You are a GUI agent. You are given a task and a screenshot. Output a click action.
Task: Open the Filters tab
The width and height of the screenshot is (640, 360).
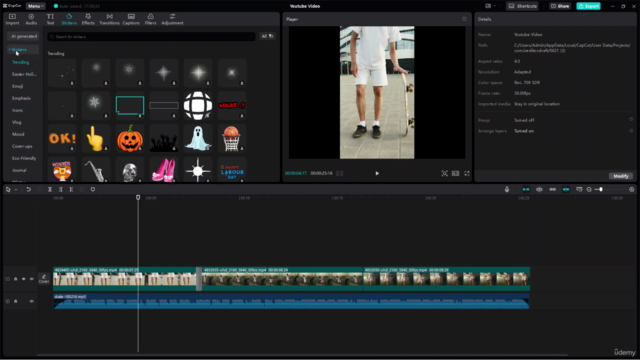(x=150, y=19)
